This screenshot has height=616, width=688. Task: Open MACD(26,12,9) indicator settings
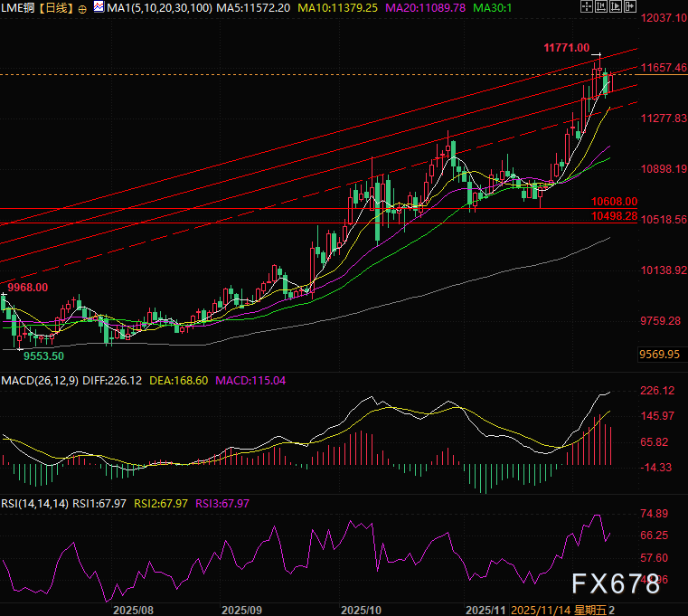[39, 381]
